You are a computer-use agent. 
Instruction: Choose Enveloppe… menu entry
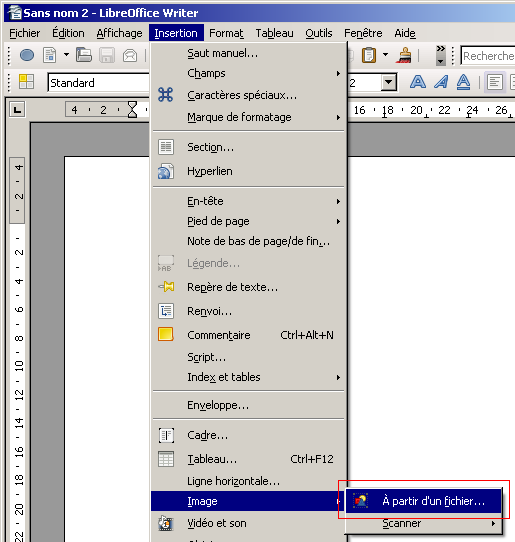pos(249,405)
